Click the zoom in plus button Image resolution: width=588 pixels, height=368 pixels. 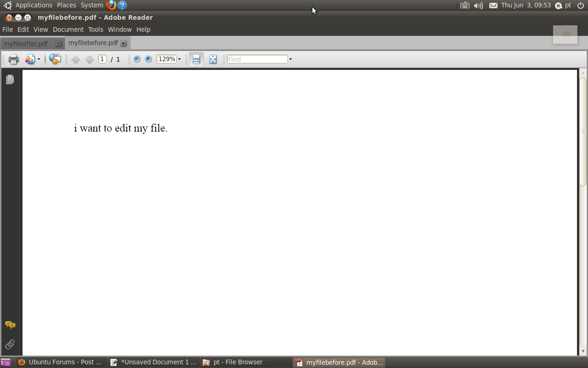148,59
